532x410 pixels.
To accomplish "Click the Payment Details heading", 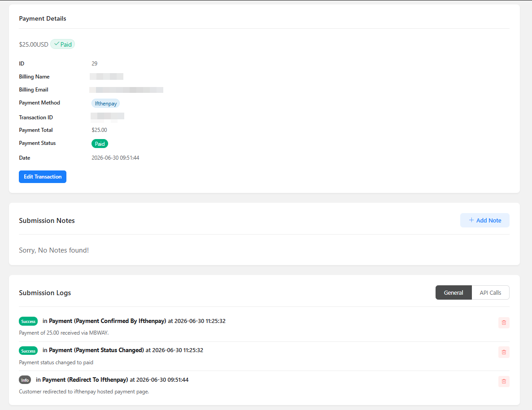I will tap(43, 19).
